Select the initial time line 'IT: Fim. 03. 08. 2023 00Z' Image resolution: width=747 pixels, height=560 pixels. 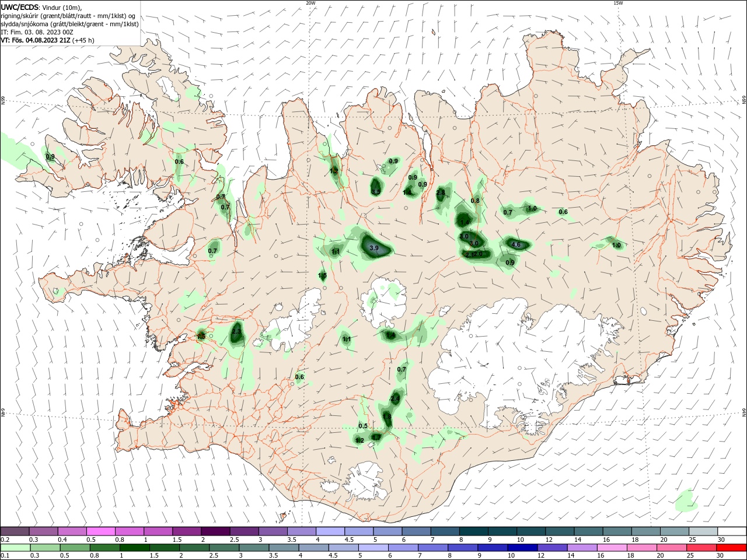[x=37, y=32]
